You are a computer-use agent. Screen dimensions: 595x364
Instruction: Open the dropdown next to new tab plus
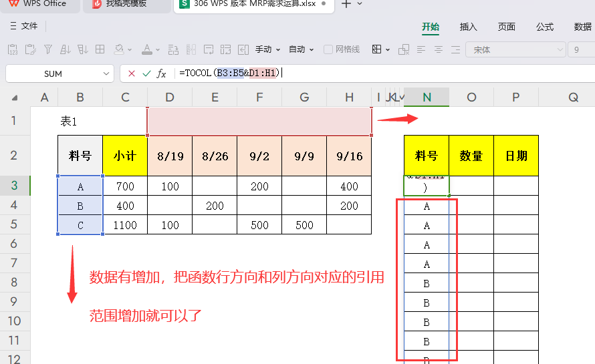click(x=360, y=4)
